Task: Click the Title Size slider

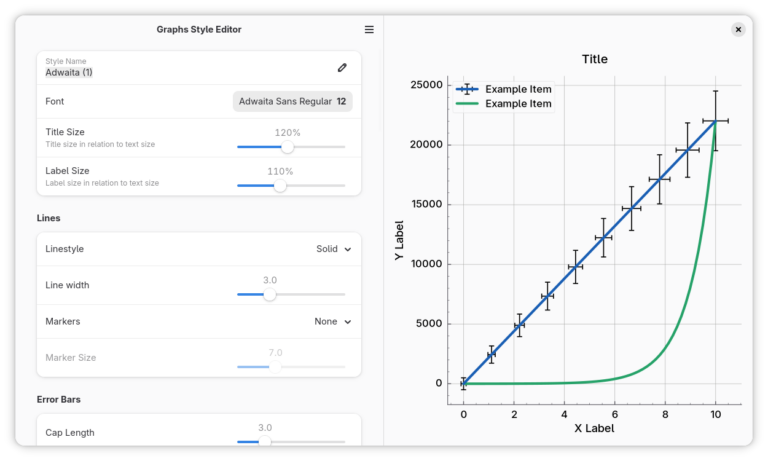Action: coord(288,147)
